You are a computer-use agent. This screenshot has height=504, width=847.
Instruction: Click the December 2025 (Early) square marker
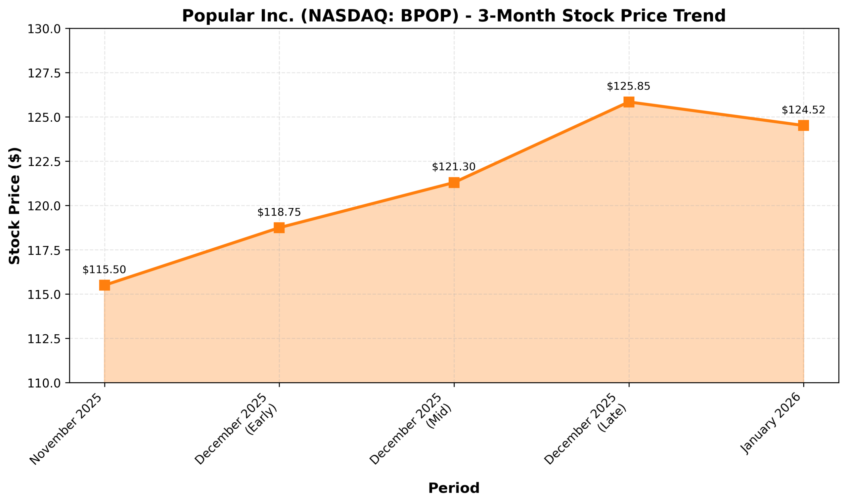279,228
